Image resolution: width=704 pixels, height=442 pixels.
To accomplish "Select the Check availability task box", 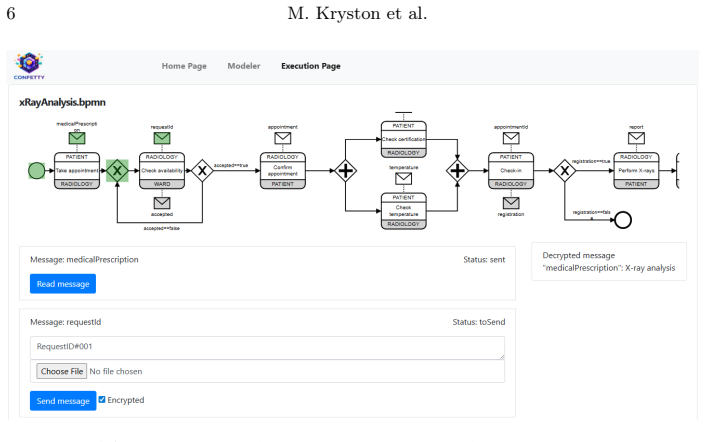I will tap(162, 171).
